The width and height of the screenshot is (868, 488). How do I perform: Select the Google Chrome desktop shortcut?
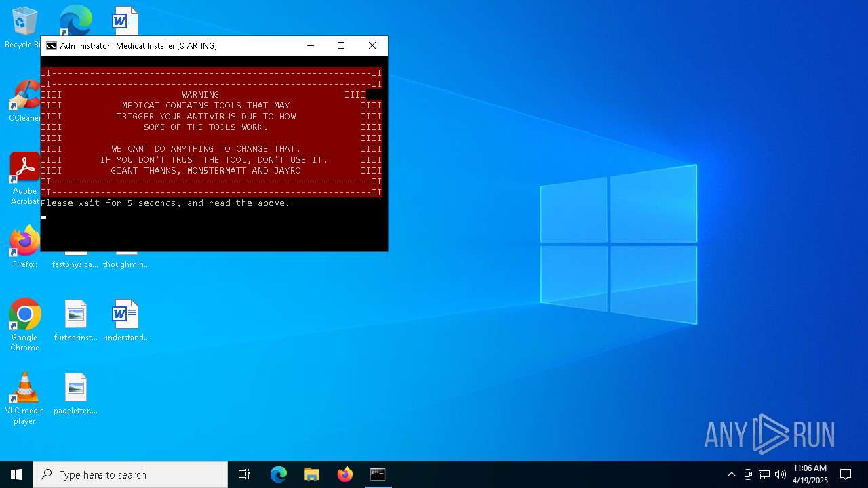[24, 325]
